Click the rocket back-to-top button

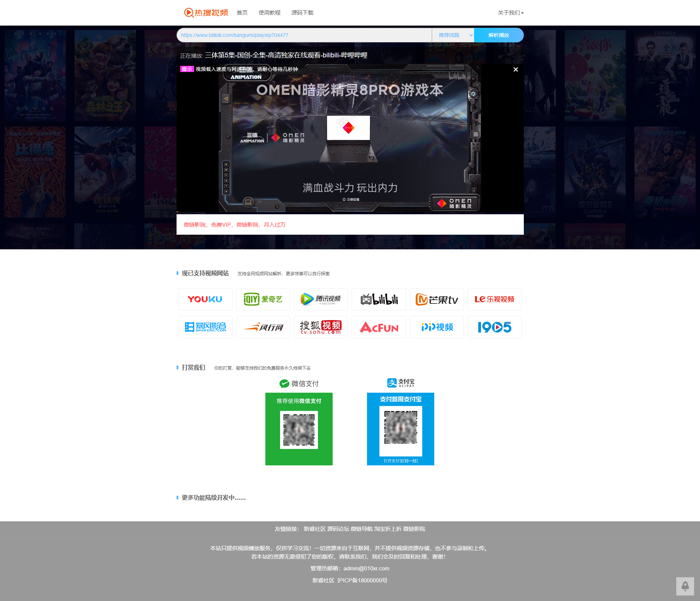pos(685,586)
